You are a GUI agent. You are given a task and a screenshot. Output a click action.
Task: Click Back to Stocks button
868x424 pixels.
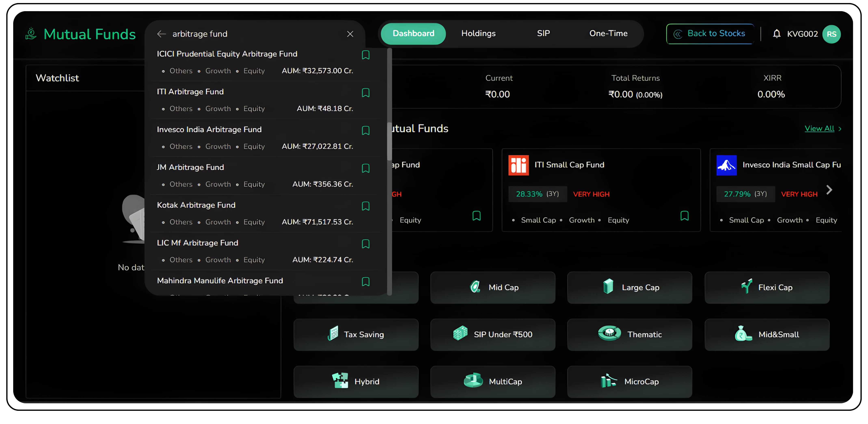(710, 34)
